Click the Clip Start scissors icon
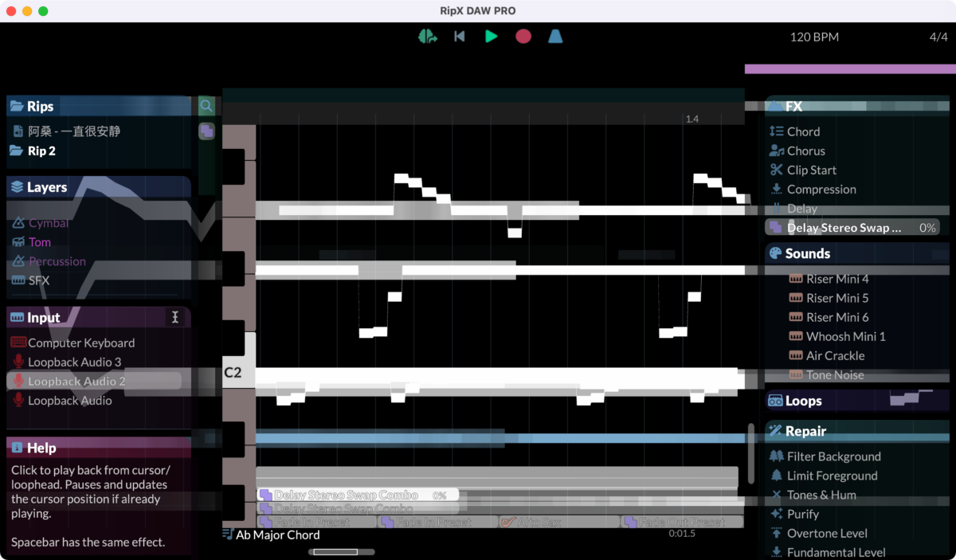 (x=777, y=170)
